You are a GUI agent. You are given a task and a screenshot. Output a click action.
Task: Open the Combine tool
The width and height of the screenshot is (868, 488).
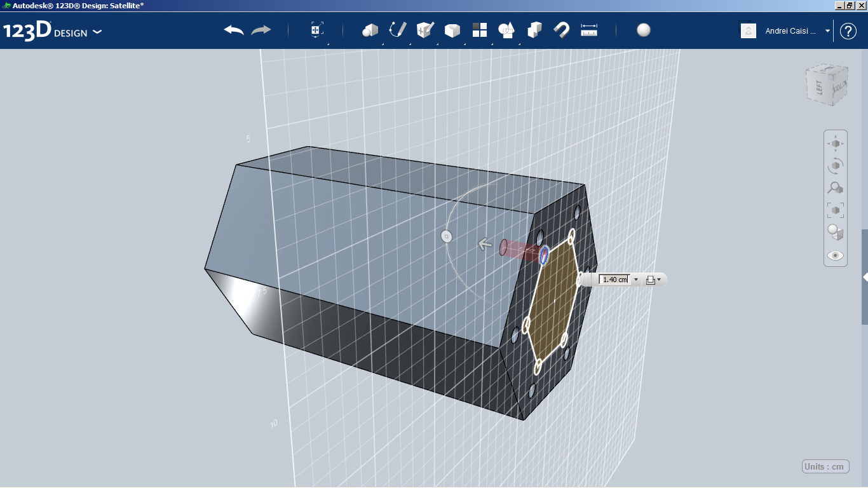tap(534, 30)
